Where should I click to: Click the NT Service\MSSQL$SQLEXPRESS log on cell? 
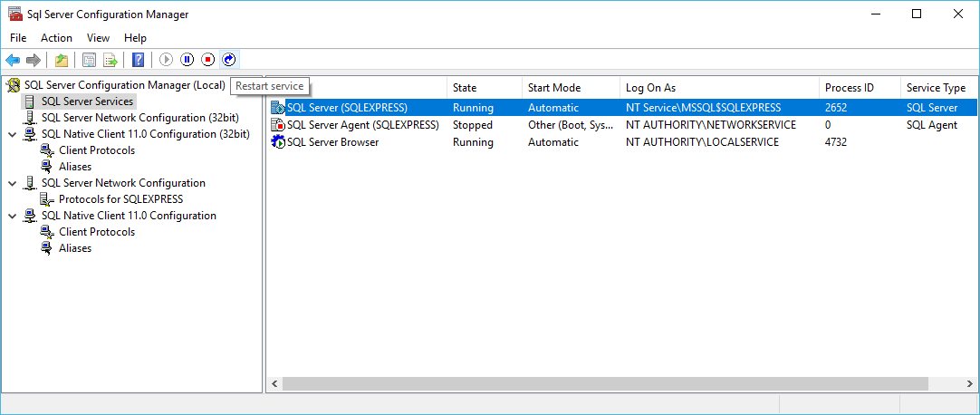[x=703, y=108]
